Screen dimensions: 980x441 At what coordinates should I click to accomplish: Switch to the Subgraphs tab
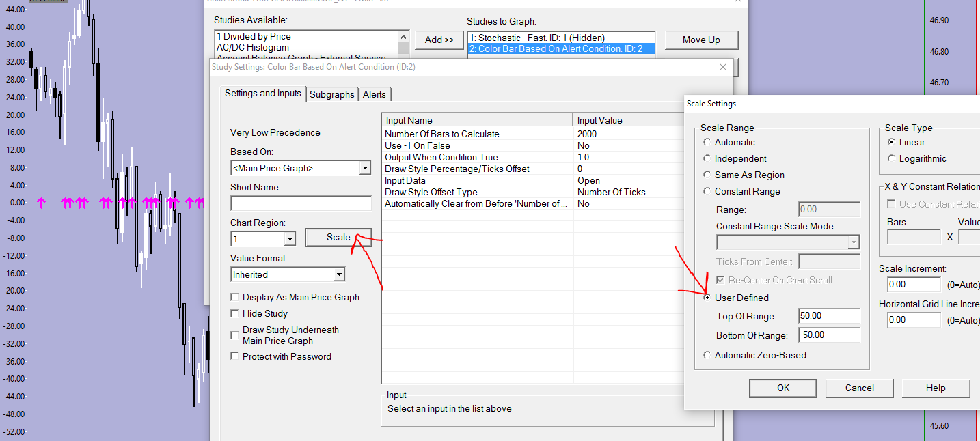point(332,94)
